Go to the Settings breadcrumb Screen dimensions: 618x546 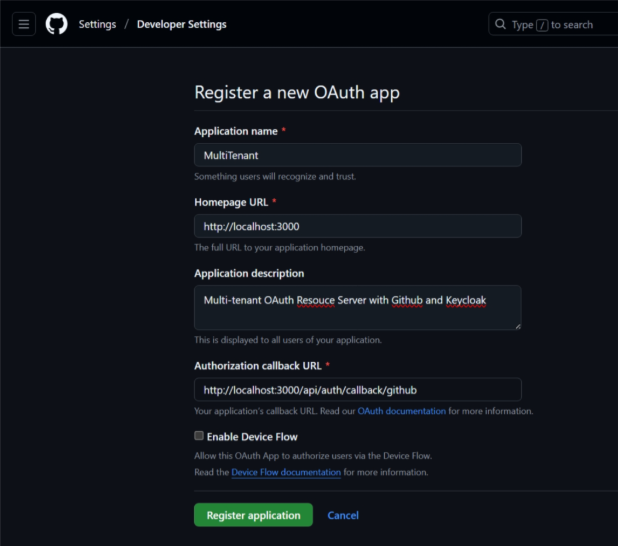[97, 24]
